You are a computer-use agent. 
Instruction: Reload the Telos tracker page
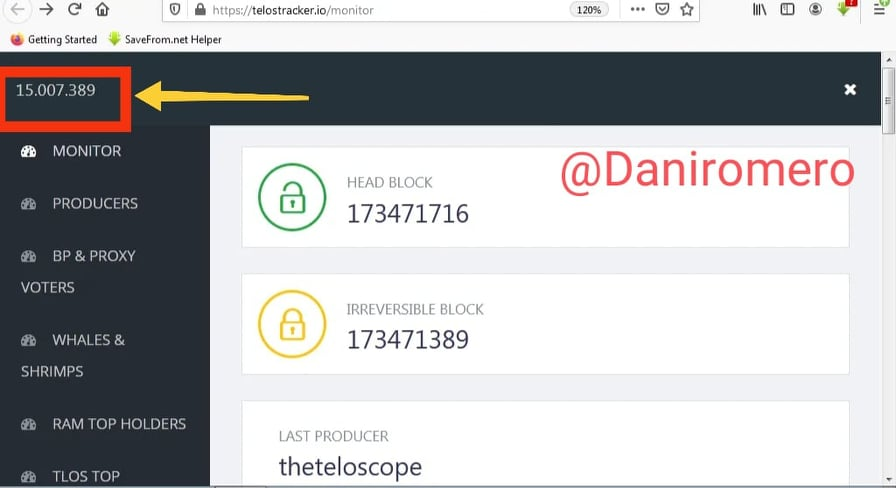[x=74, y=9]
